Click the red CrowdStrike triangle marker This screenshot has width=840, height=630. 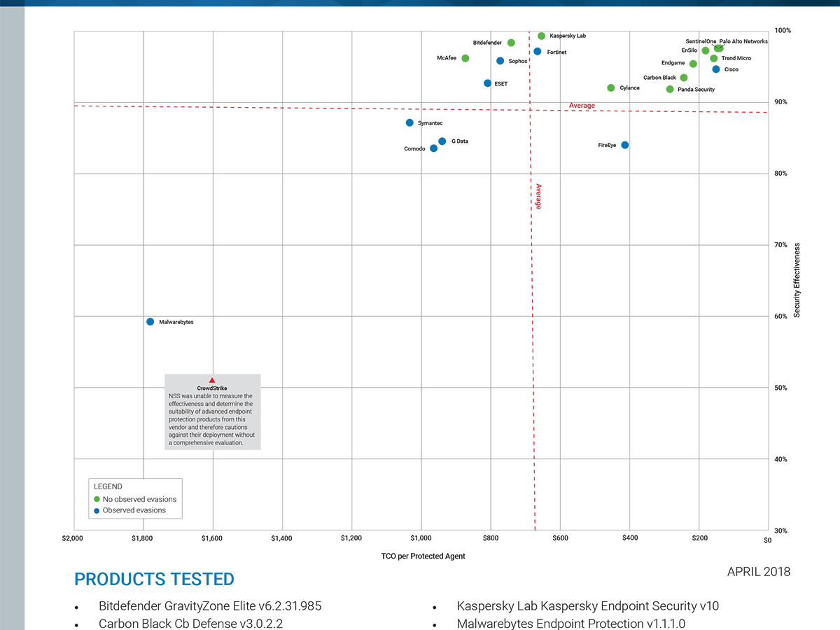click(x=212, y=380)
